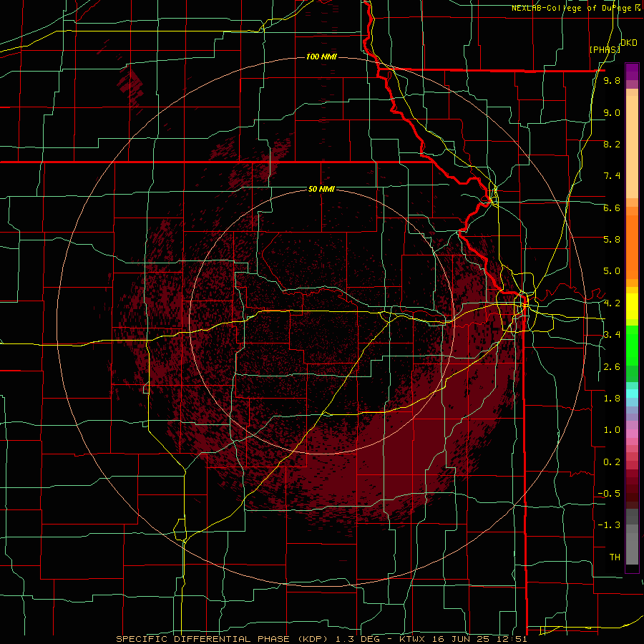Click the 8.2 value on the scale

(612, 144)
